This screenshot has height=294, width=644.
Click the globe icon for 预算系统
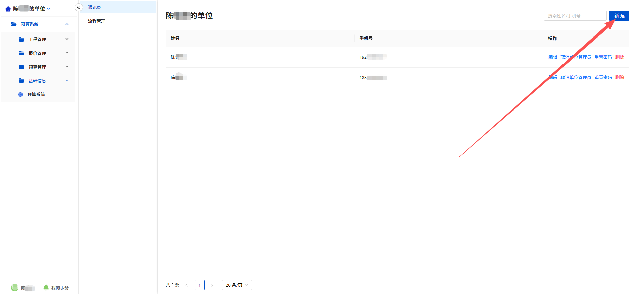click(21, 94)
